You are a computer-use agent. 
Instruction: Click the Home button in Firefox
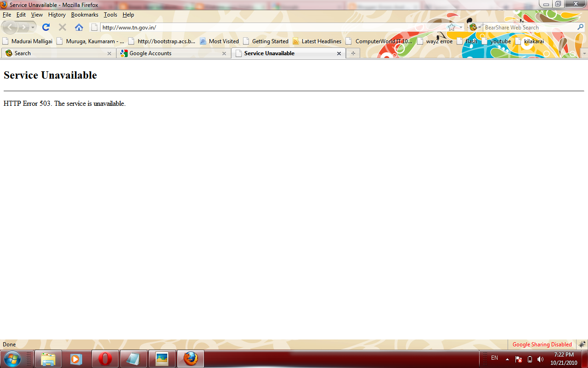(x=79, y=27)
